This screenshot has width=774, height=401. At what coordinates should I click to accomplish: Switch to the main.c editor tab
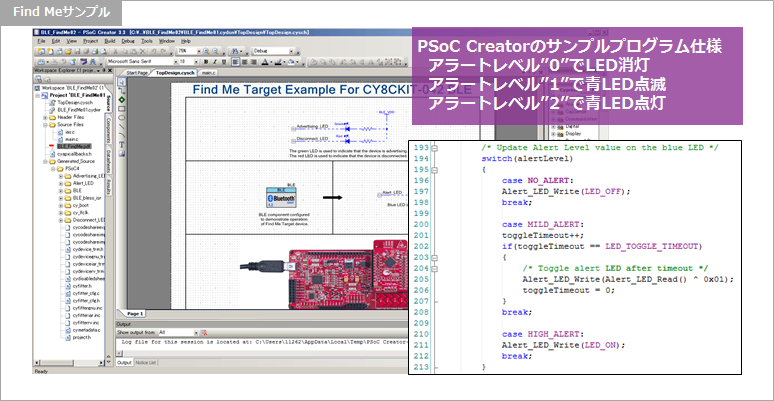point(209,73)
